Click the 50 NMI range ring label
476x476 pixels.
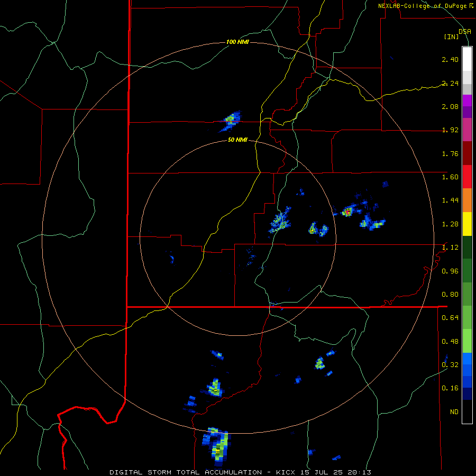coord(237,140)
